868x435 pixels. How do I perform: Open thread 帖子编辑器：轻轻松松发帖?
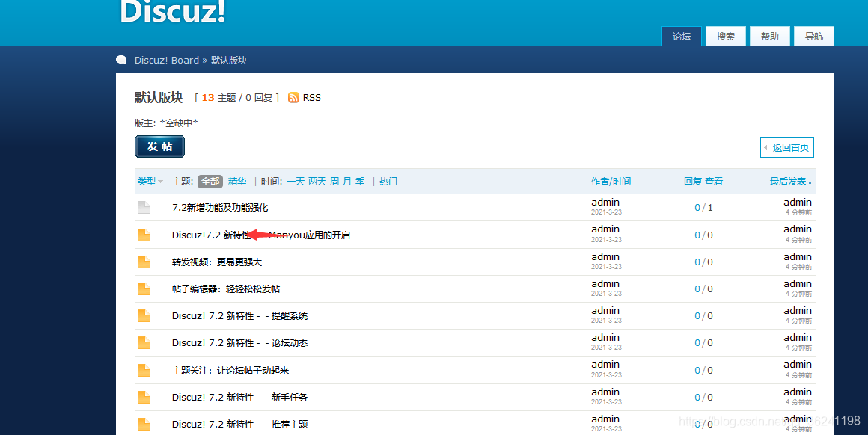[x=226, y=289]
